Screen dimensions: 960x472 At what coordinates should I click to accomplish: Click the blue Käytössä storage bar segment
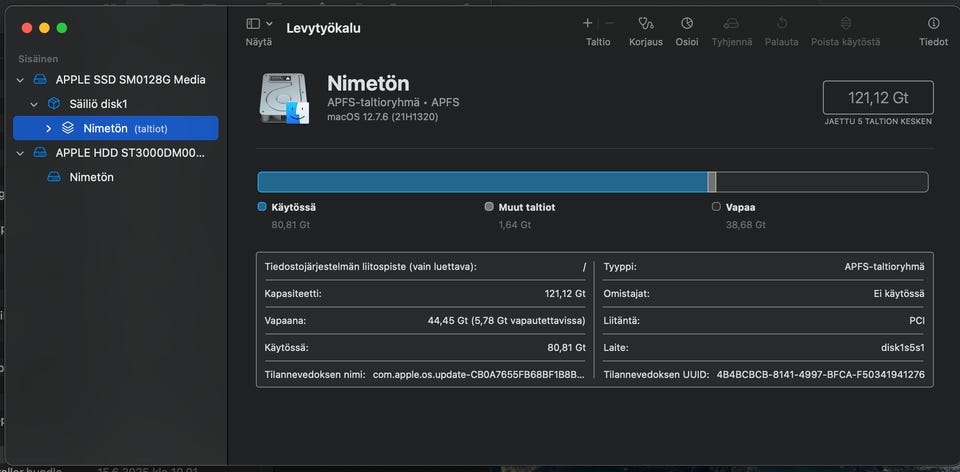pyautogui.click(x=482, y=182)
